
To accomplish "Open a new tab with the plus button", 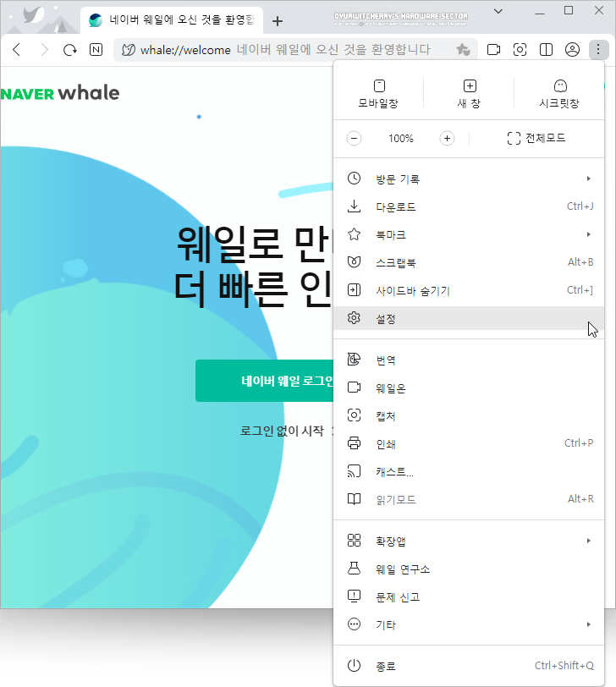I will (278, 20).
